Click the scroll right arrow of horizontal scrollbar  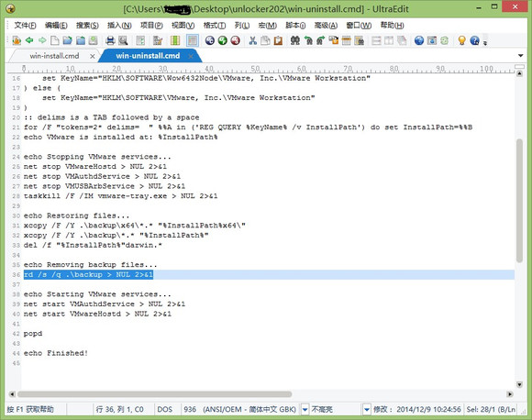[x=510, y=394]
